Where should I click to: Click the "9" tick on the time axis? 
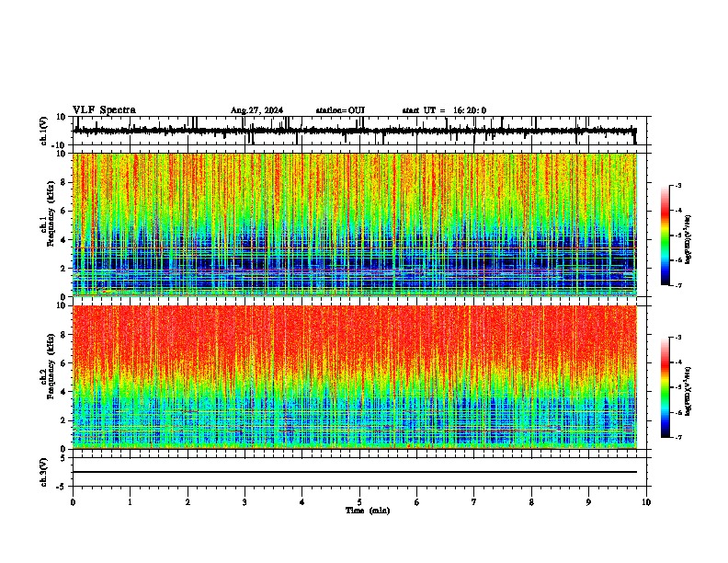point(588,502)
